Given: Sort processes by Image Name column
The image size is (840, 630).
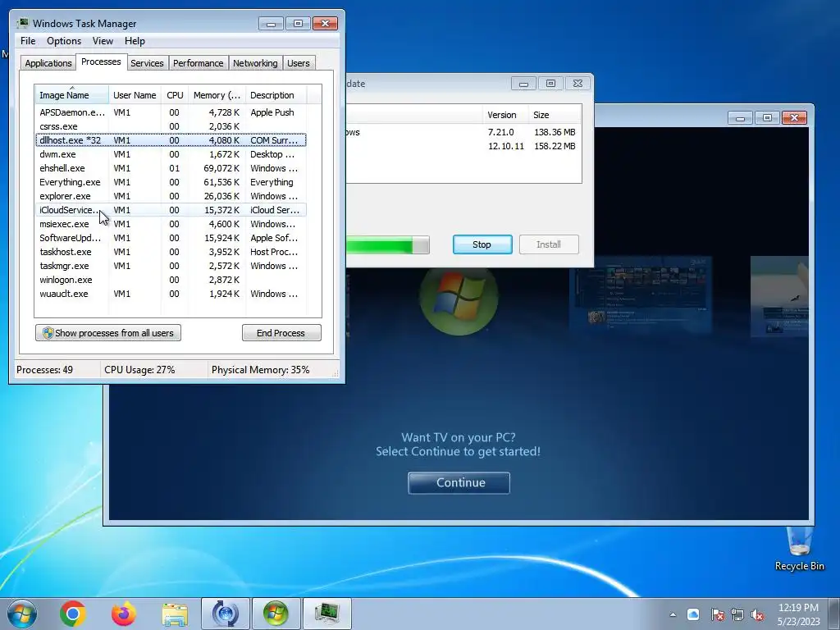Looking at the screenshot, I should [72, 95].
